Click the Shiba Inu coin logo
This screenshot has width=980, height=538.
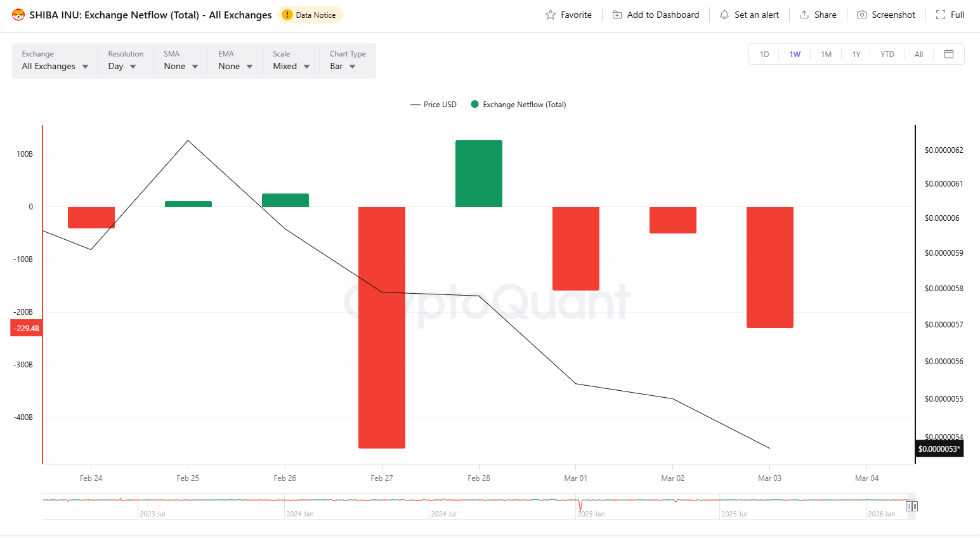18,15
